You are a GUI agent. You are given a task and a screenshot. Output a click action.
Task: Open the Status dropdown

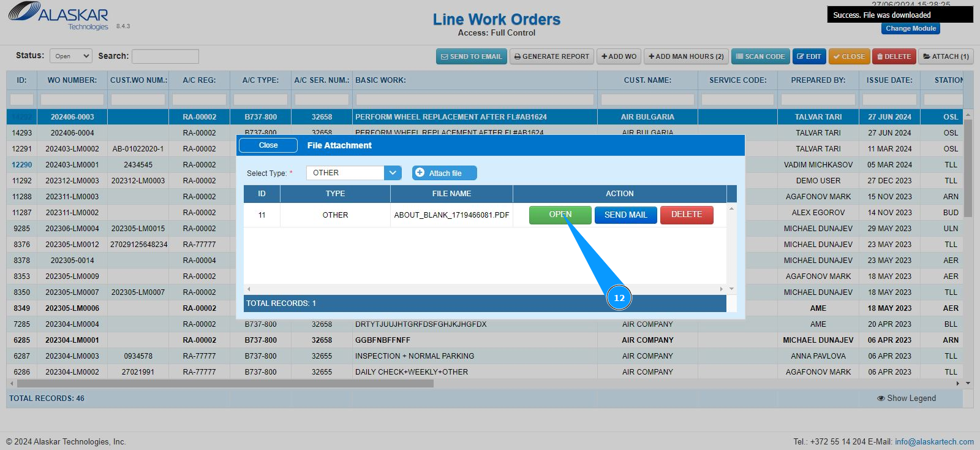tap(70, 56)
